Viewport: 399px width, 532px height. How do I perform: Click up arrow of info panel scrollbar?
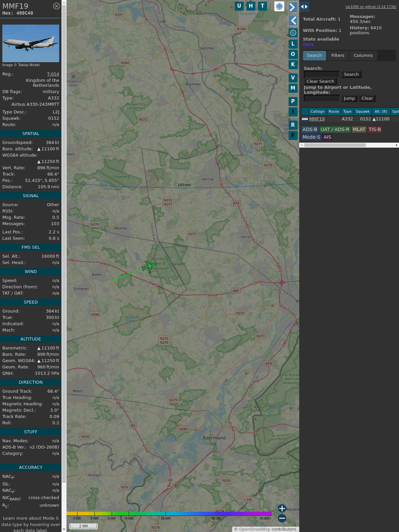coord(64,2)
